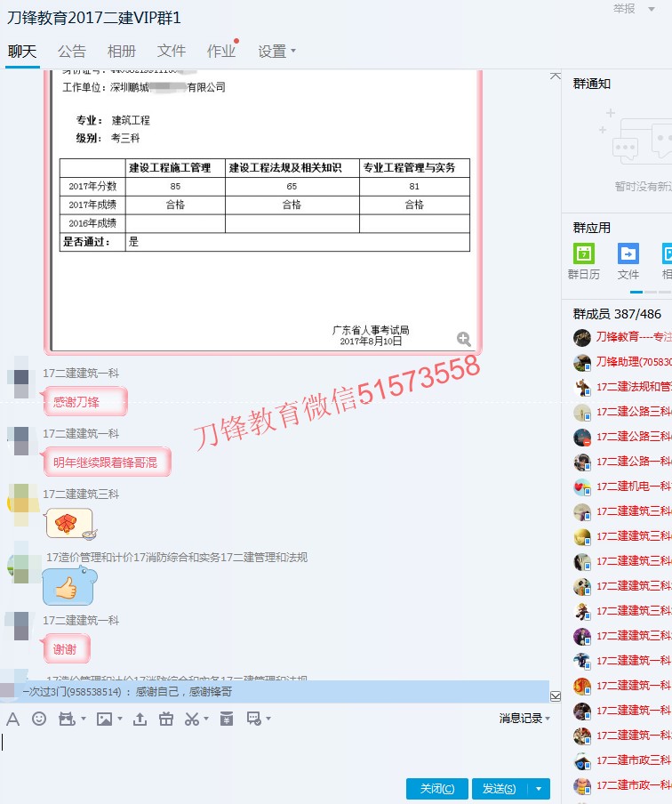The image size is (672, 804).
Task: Click member name 17二建市政三科
Action: point(634,760)
